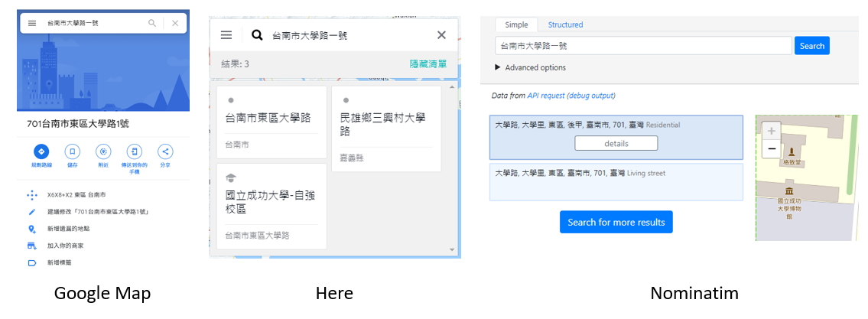Image resolution: width=868 pixels, height=319 pixels.
Task: Click the Here search magnifier icon
Action: (257, 35)
